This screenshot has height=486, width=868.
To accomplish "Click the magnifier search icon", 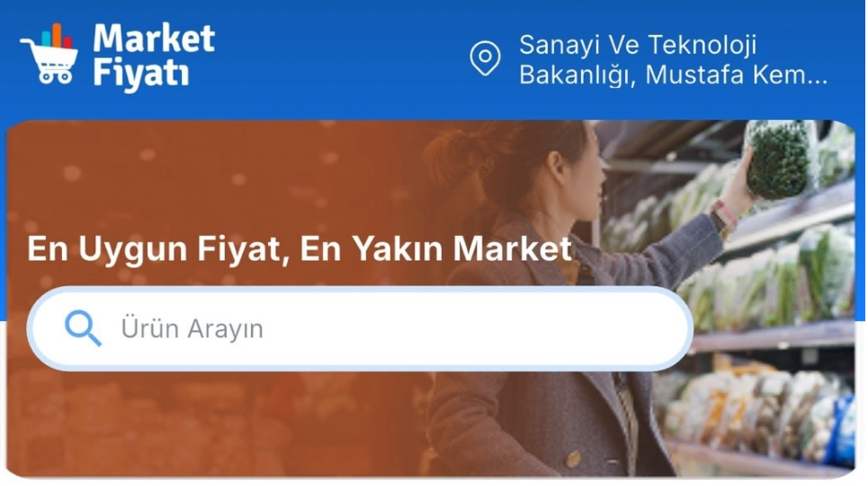I will pos(83,328).
